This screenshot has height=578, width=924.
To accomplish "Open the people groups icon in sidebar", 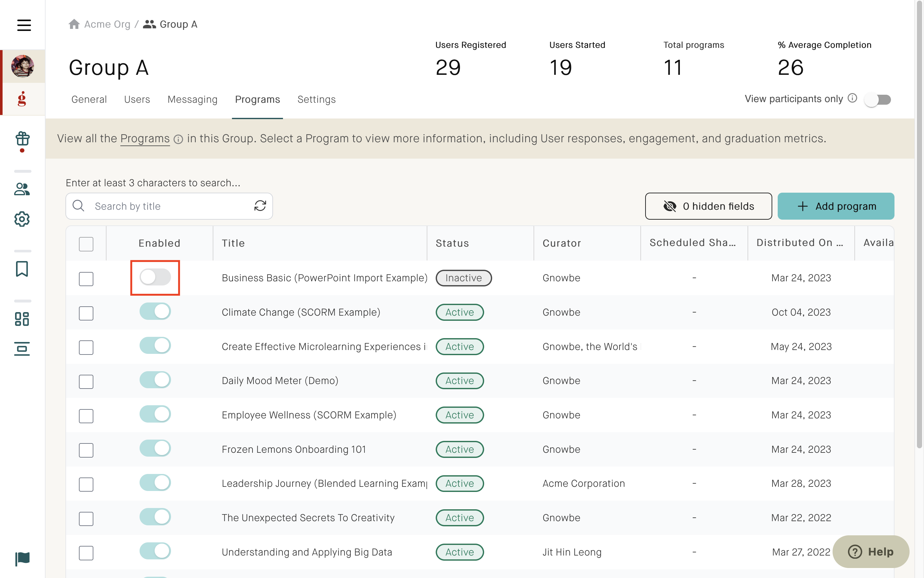I will click(x=22, y=189).
